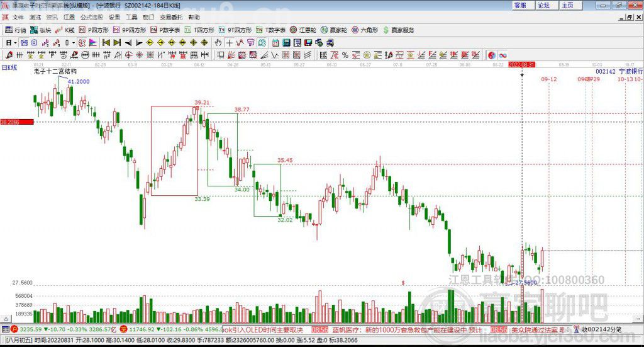Switch to K线 chart view
Viewport: 644px width, 347px height.
[65, 30]
